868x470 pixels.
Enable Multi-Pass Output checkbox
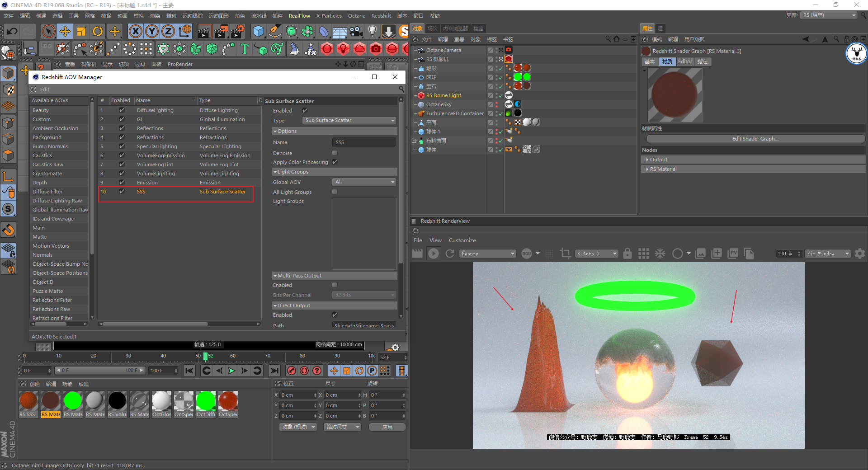(x=335, y=285)
